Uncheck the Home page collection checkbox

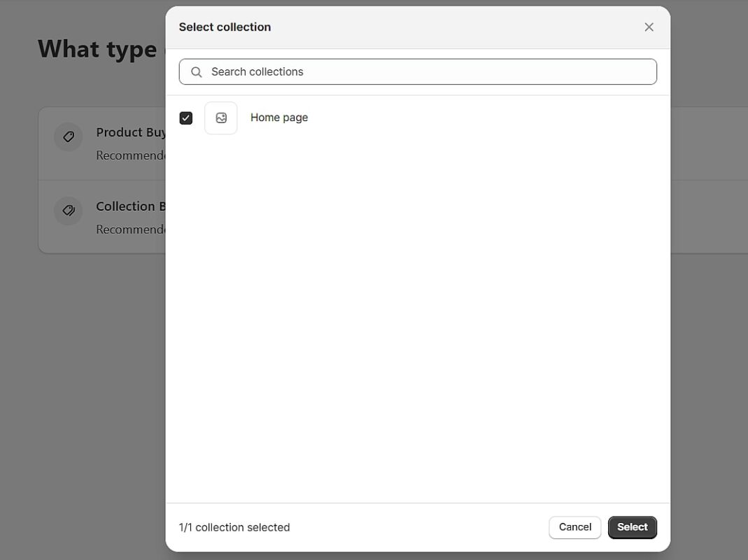coord(186,118)
